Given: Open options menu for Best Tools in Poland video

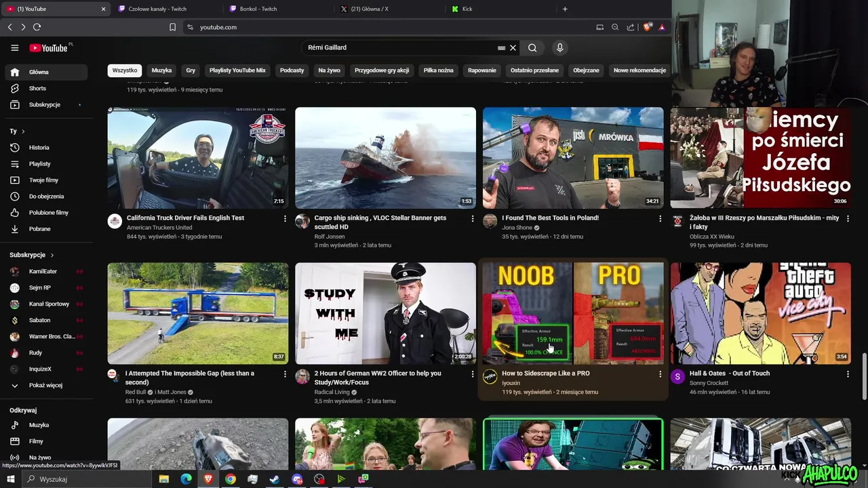Looking at the screenshot, I should pyautogui.click(x=660, y=218).
